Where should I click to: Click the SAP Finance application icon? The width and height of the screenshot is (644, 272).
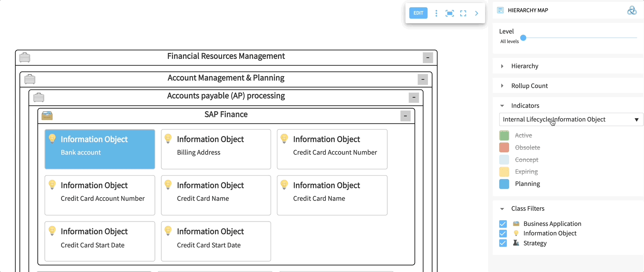pyautogui.click(x=47, y=115)
